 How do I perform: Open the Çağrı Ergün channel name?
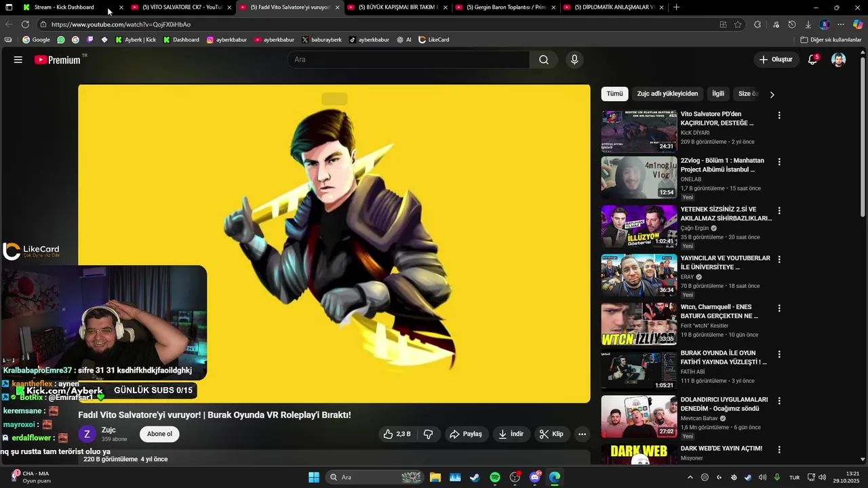click(x=694, y=228)
